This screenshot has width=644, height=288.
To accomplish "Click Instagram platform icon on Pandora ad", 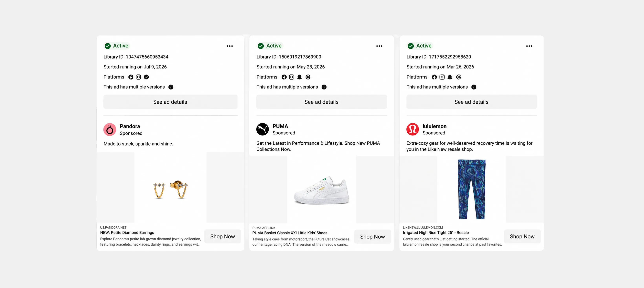I will (138, 77).
